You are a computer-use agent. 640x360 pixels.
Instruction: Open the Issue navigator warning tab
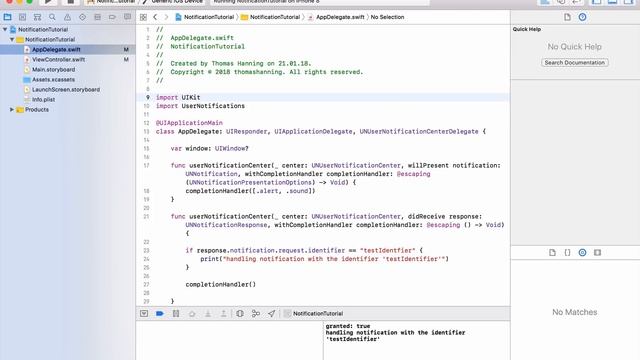pos(67,17)
